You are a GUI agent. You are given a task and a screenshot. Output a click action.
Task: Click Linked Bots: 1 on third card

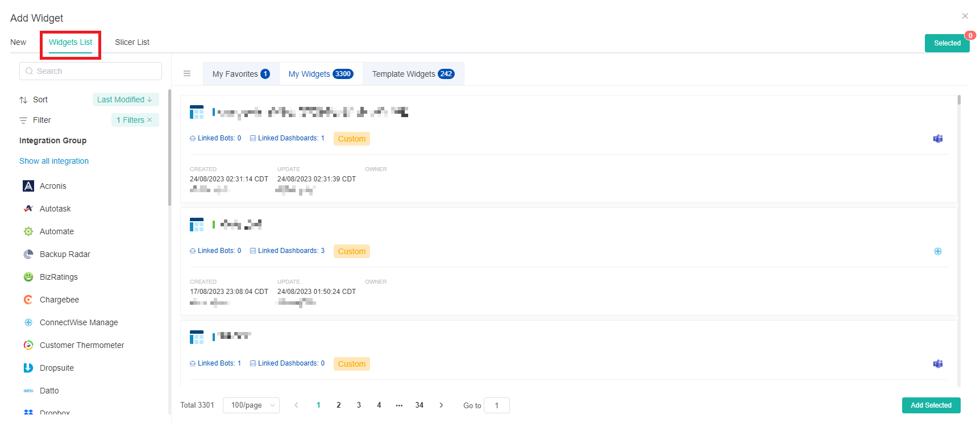tap(215, 363)
